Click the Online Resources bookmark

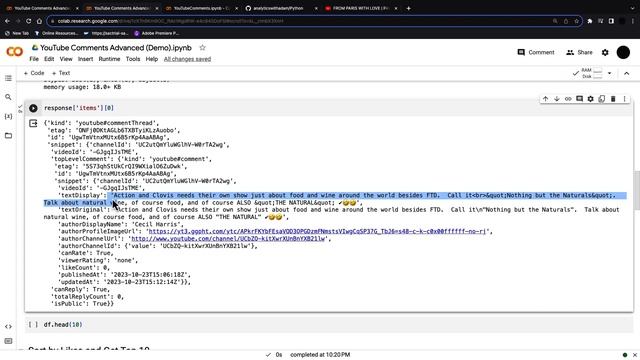pyautogui.click(x=57, y=33)
